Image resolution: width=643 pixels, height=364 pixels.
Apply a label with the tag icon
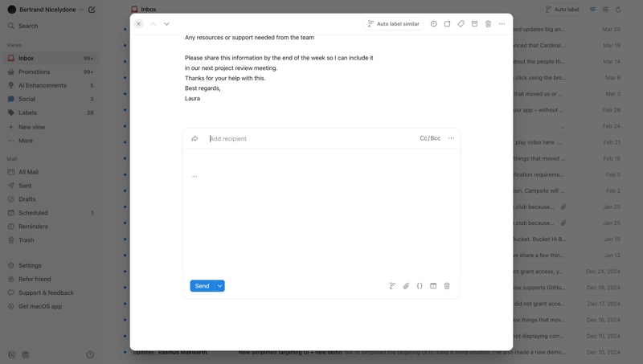[x=461, y=24]
